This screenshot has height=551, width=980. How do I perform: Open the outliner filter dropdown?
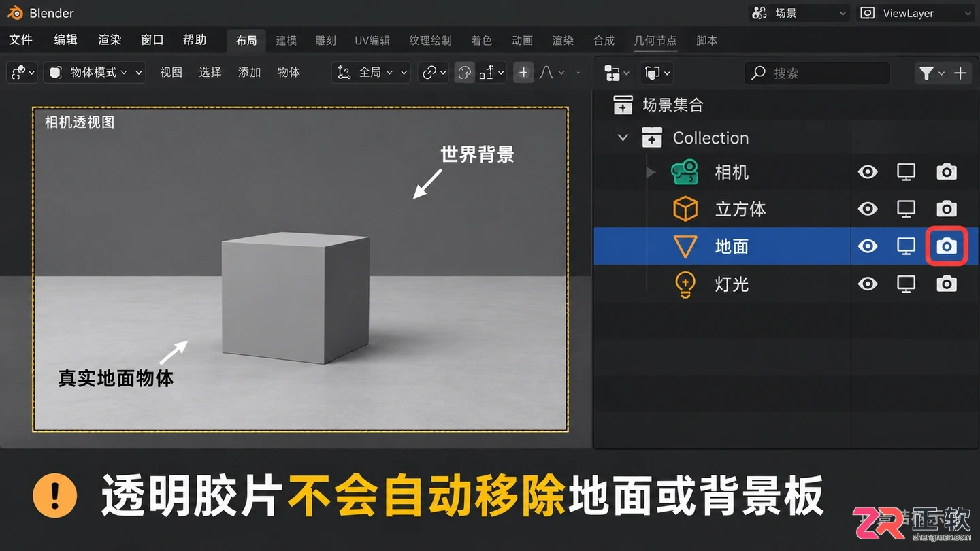pos(931,73)
